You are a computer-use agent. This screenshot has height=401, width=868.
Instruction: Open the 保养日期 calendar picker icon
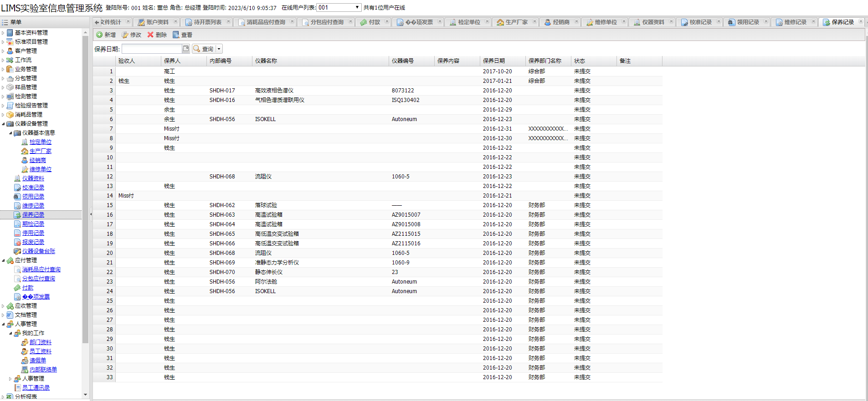pyautogui.click(x=186, y=49)
